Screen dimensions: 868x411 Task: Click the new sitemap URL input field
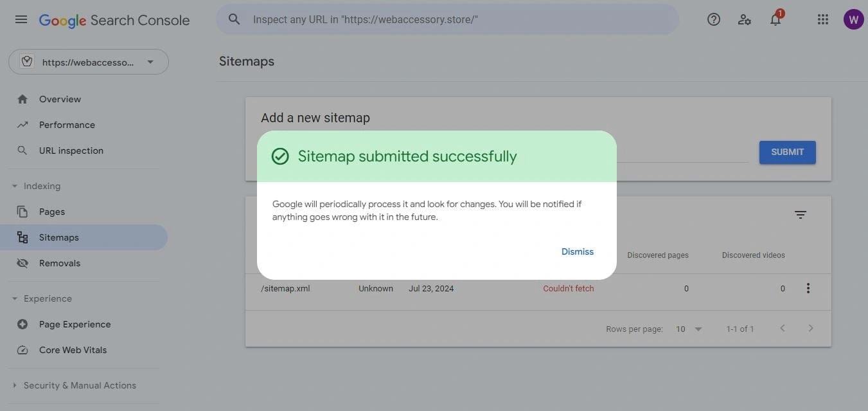click(682, 152)
